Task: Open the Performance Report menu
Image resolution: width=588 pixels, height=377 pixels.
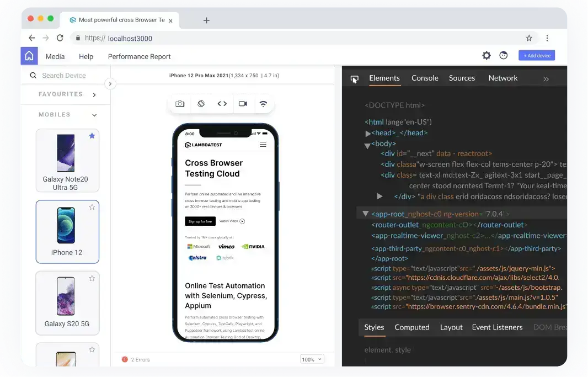Action: [x=139, y=56]
